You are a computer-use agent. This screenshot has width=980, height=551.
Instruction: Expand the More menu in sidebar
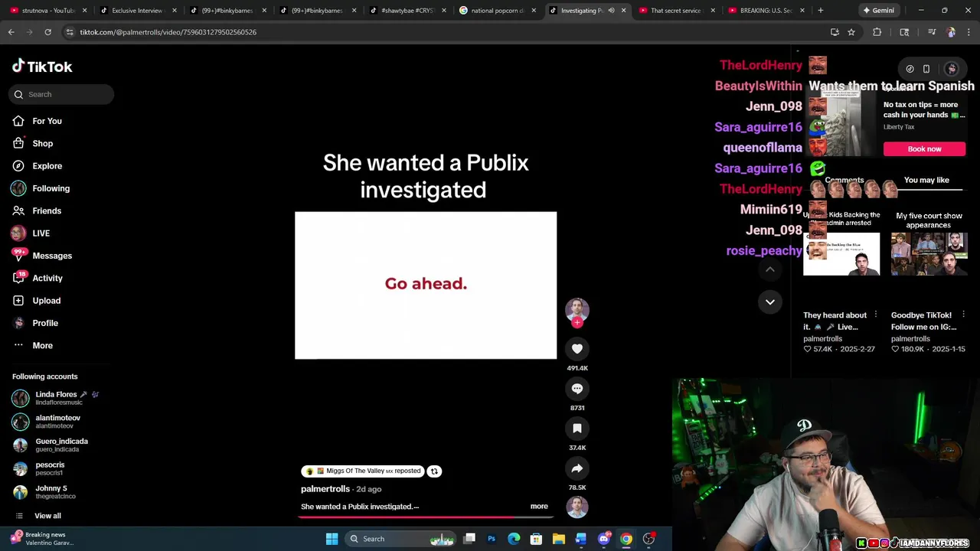pyautogui.click(x=42, y=345)
